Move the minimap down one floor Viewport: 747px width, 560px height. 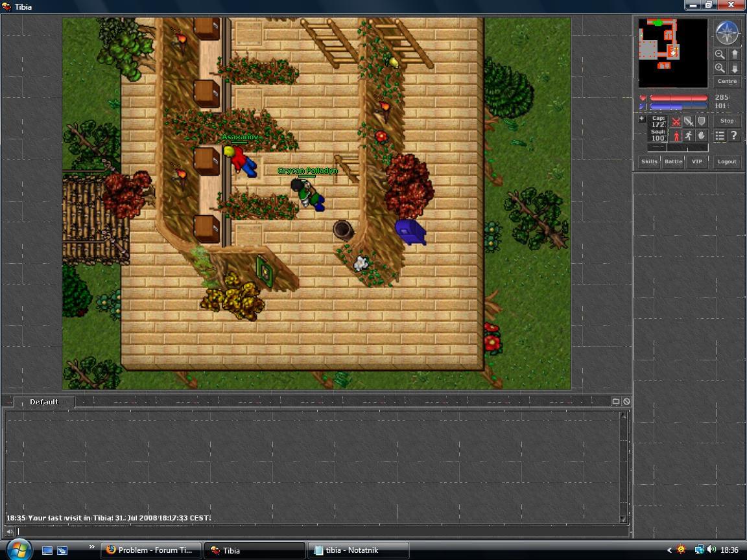pos(734,68)
